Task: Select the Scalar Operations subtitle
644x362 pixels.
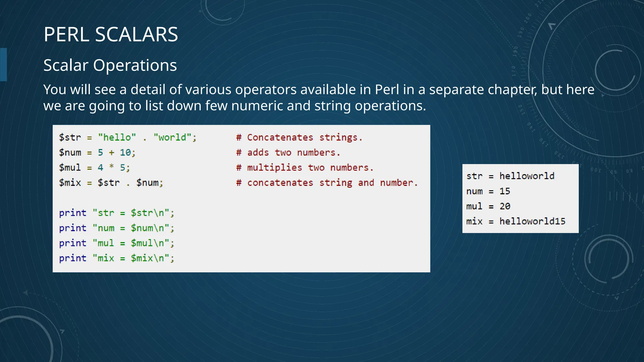Action: pos(110,65)
